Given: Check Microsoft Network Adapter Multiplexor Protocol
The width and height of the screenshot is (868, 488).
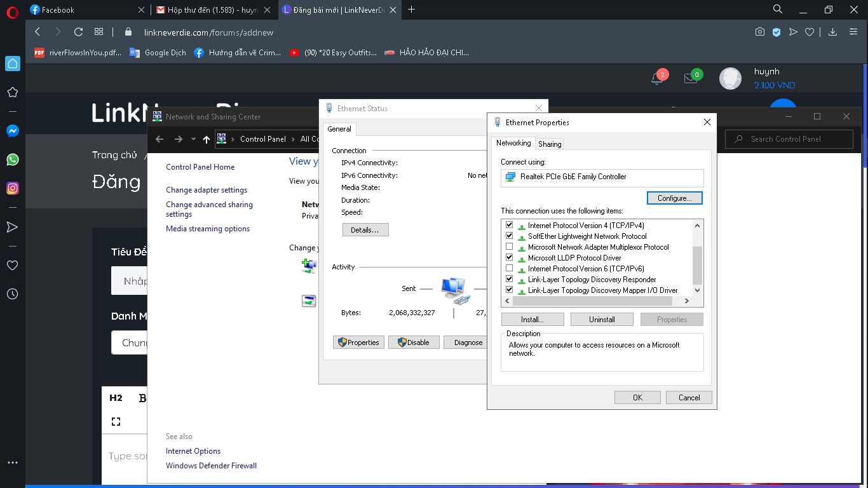Looking at the screenshot, I should click(509, 247).
